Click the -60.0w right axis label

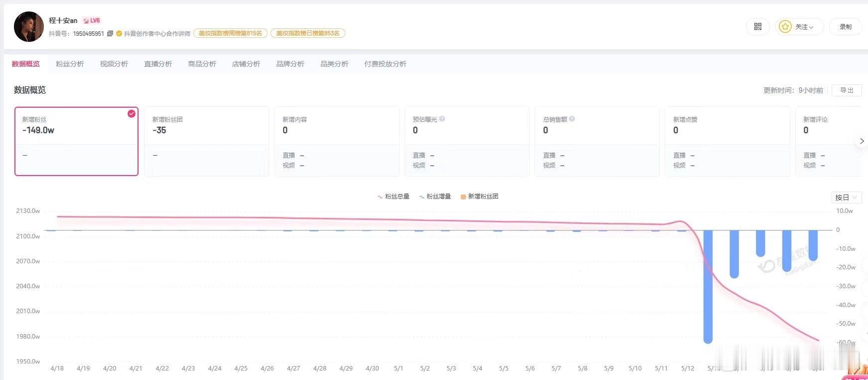846,343
